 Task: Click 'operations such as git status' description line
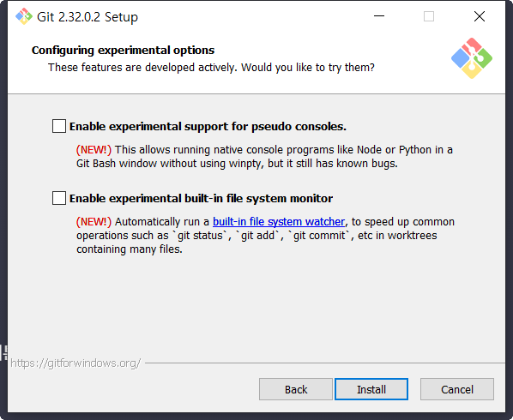coord(256,236)
